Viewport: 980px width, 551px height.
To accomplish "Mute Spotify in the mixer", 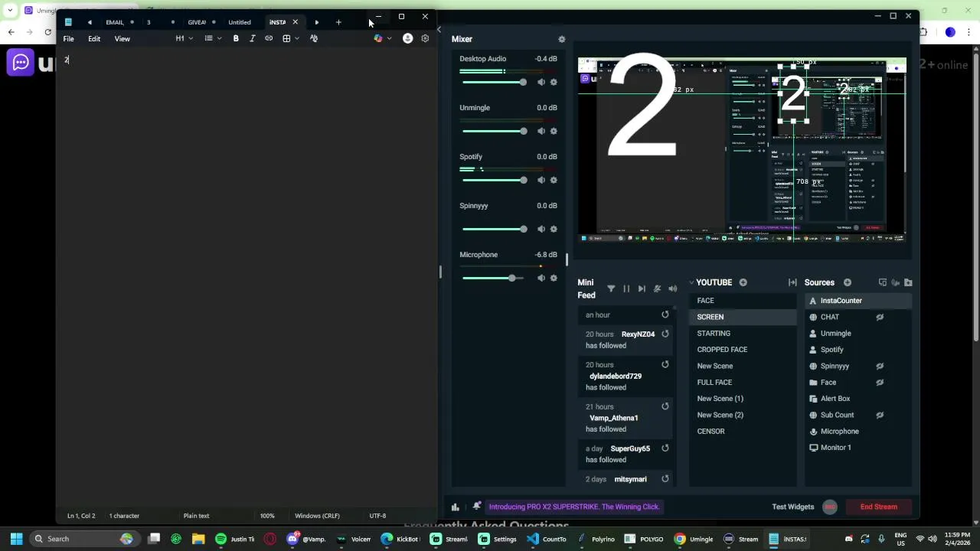I will click(541, 180).
